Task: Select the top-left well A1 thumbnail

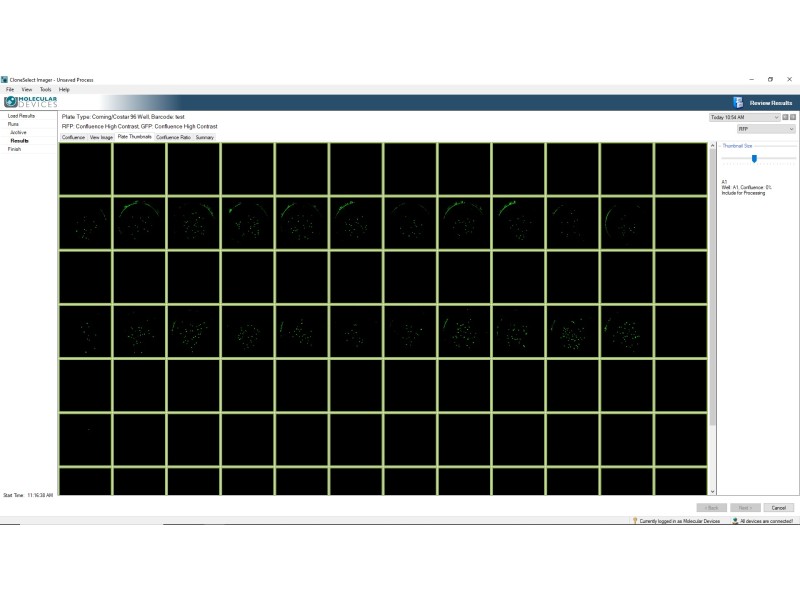Action: point(85,168)
